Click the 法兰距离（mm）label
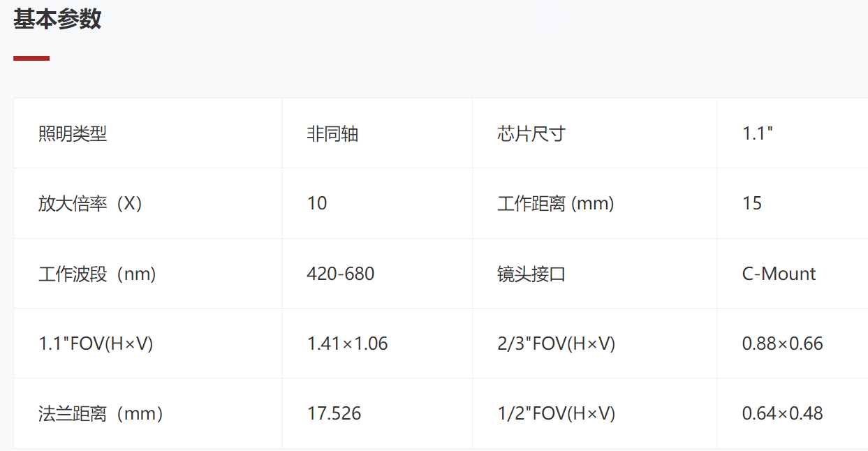The image size is (868, 451). 101,413
